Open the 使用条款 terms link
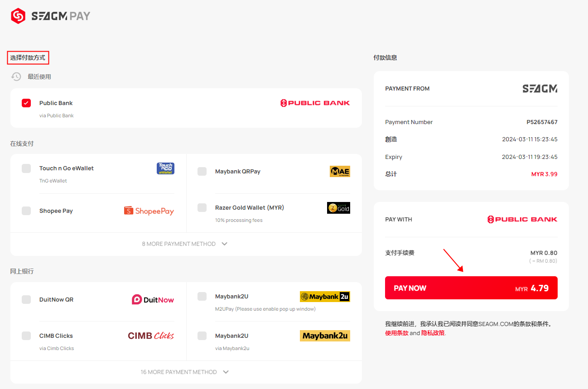The width and height of the screenshot is (588, 389). (x=396, y=333)
